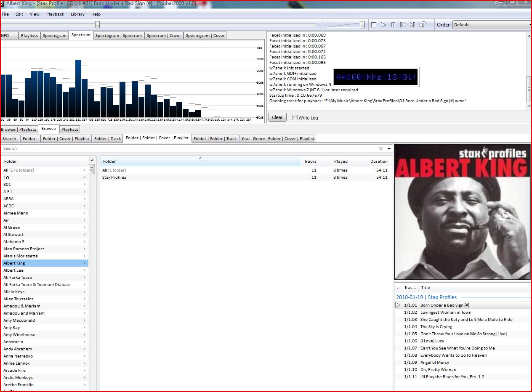Go to the previous track
Image resolution: width=532 pixels, height=392 pixels.
403,25
